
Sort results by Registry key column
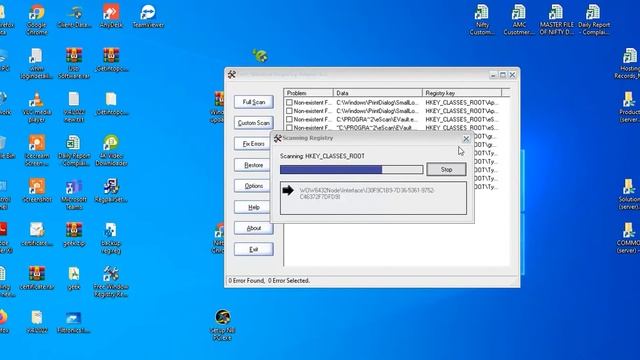[x=462, y=93]
